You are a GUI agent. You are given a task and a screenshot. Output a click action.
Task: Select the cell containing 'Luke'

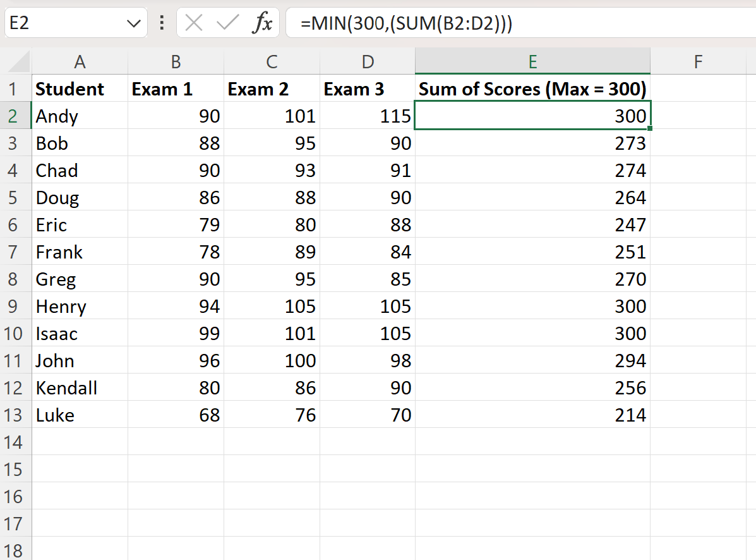(x=80, y=415)
